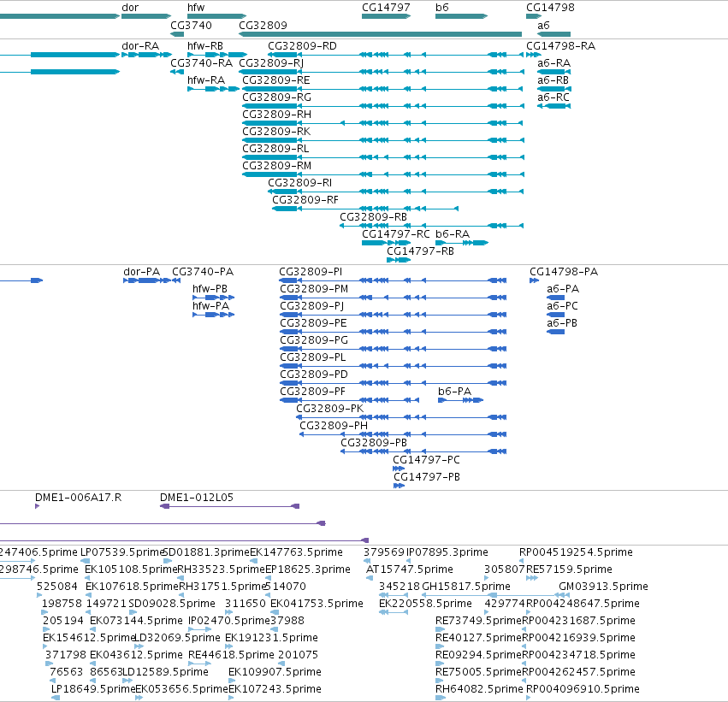Open protein CG14798-PA
The height and width of the screenshot is (702, 728).
(564, 272)
